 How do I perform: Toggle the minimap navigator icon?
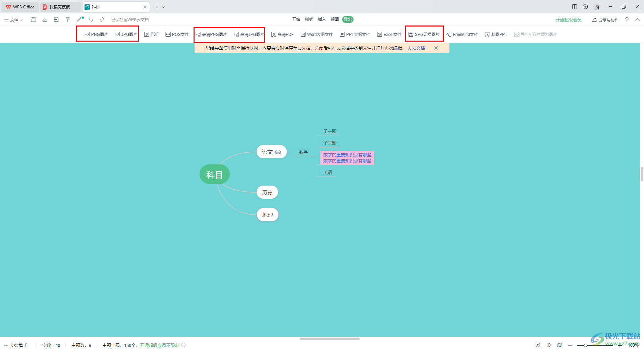559,345
